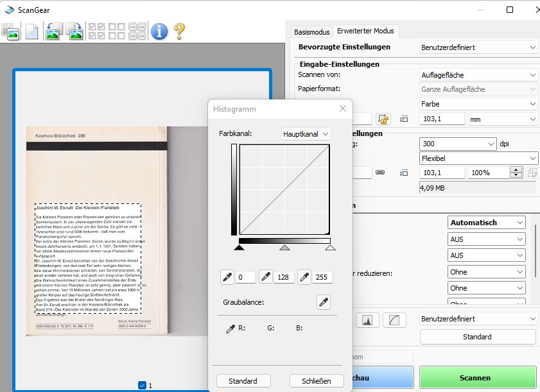Click the white-point value field showing 255
The height and width of the screenshot is (392, 540).
(322, 277)
